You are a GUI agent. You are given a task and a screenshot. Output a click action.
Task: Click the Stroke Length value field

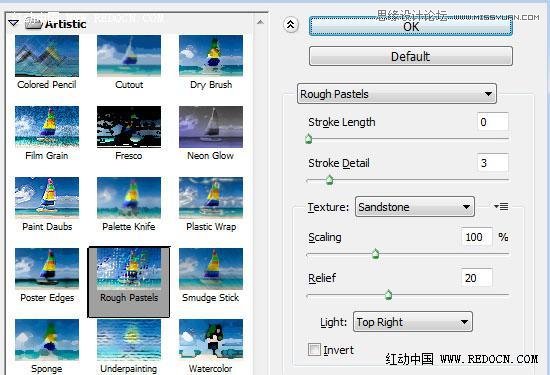tap(493, 122)
